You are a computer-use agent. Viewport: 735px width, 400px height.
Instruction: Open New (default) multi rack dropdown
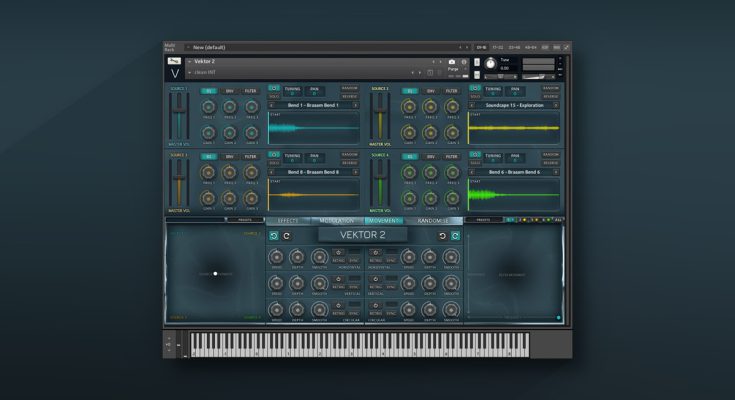click(x=188, y=47)
